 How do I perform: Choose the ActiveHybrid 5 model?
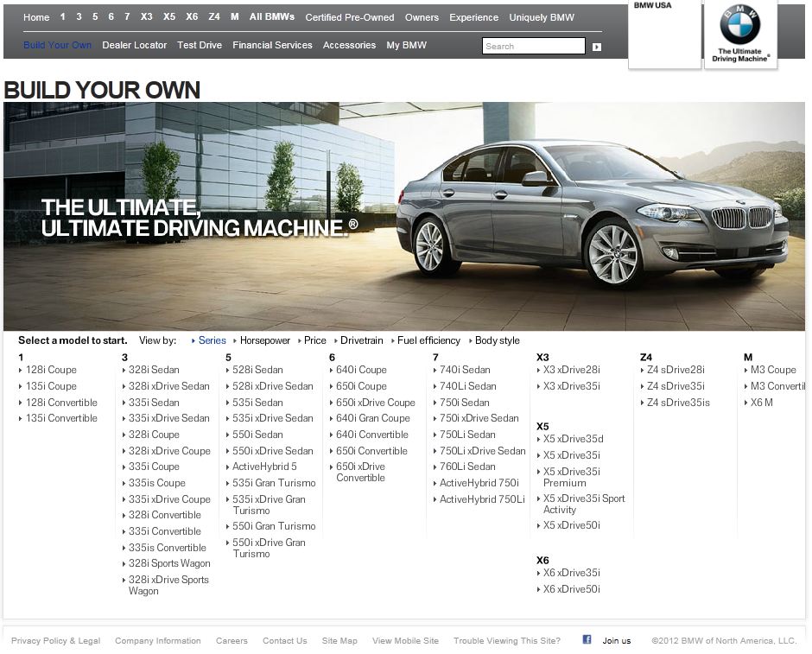[x=264, y=467]
